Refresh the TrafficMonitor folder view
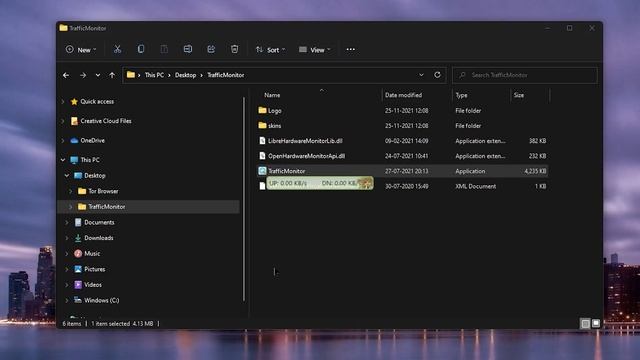The width and height of the screenshot is (640, 360). [437, 75]
